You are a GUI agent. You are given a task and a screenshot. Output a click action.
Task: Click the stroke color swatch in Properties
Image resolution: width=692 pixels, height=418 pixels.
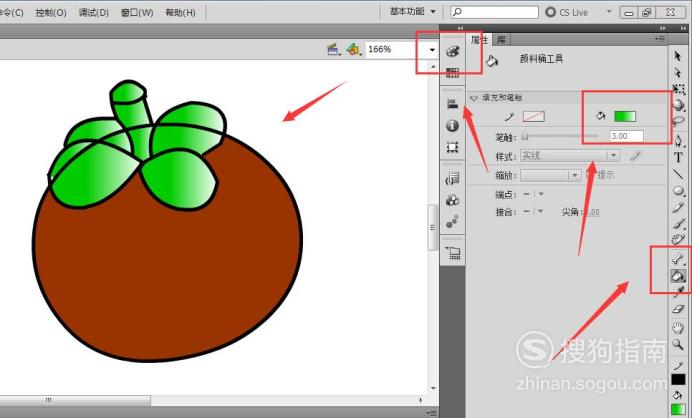click(534, 117)
